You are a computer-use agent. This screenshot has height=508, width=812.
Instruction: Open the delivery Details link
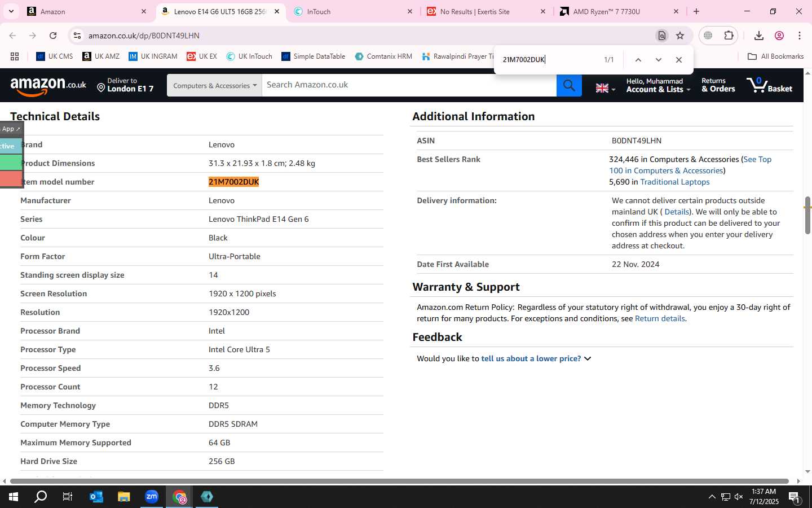tap(677, 212)
